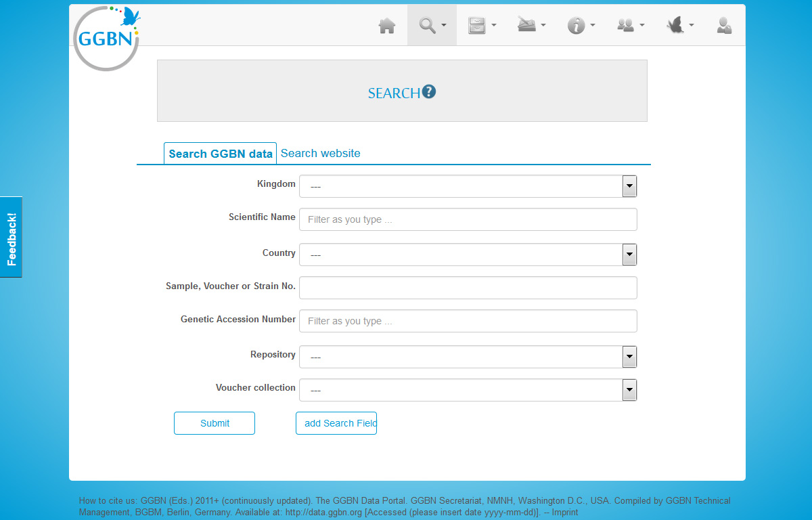The image size is (812, 520).
Task: Open the document-with-pen icon menu
Action: [x=531, y=26]
